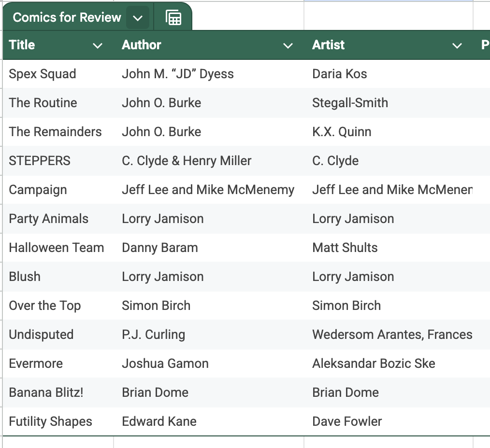Click artist cell Aleksandar Bozic Ske
Viewport: 490px width, 448px height.
tap(389, 364)
